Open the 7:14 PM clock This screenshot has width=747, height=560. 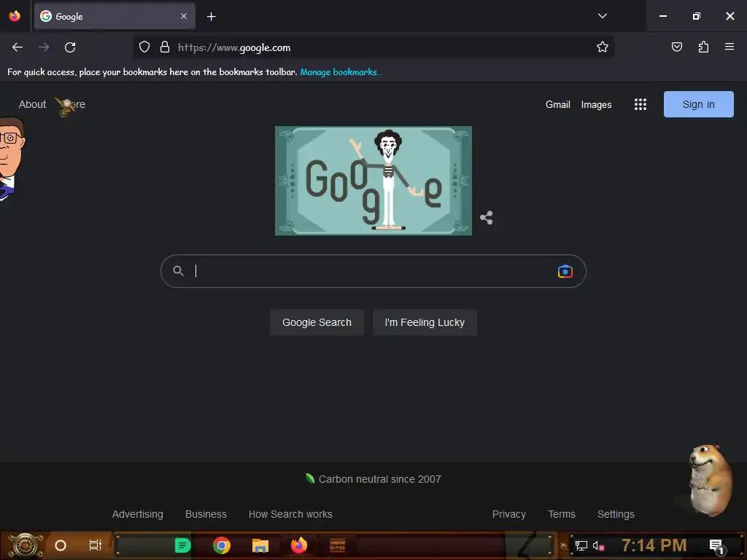(654, 545)
